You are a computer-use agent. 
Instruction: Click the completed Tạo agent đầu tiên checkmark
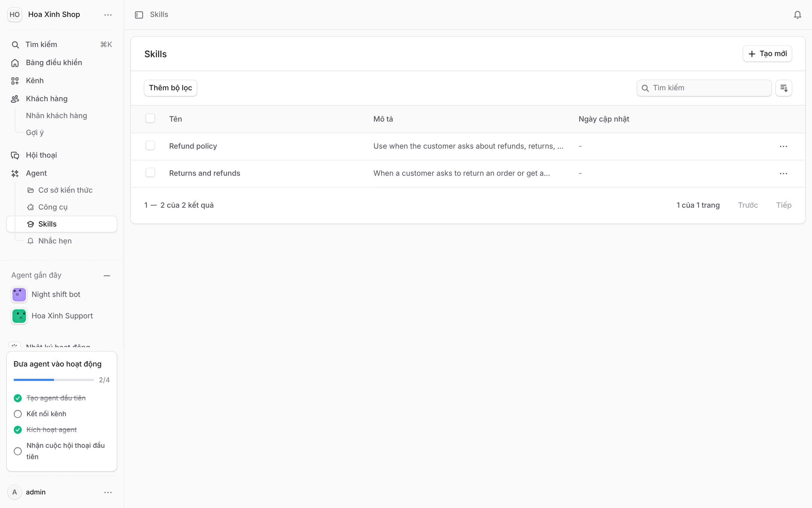18,398
